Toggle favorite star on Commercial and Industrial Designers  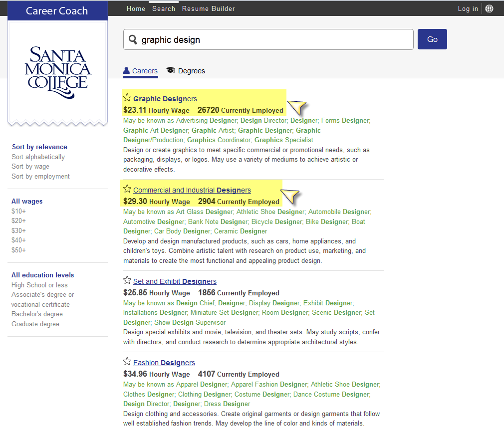pos(127,190)
